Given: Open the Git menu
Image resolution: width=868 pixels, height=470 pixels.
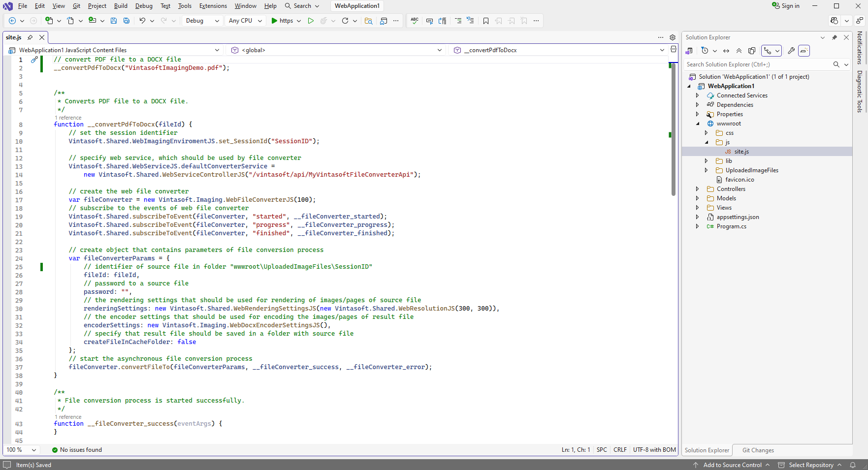Looking at the screenshot, I should click(76, 6).
